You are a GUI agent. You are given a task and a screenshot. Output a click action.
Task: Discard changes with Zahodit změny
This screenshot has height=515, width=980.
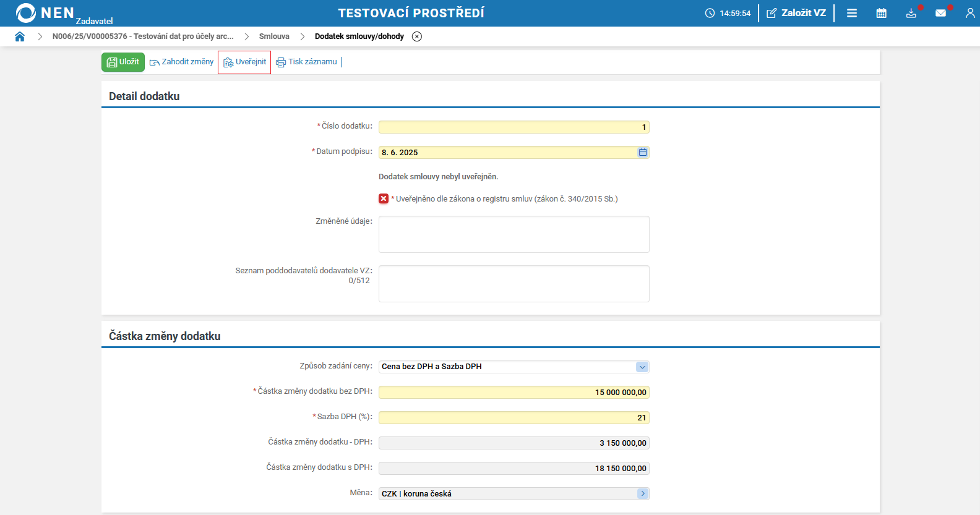181,62
